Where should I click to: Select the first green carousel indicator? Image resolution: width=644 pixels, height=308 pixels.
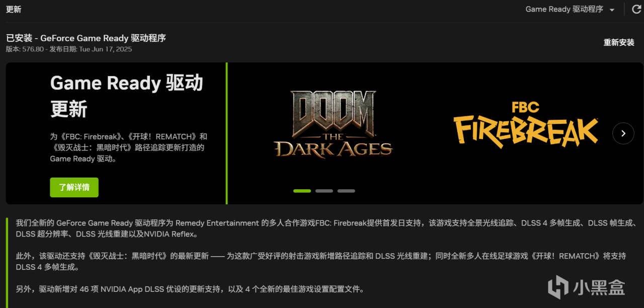coord(302,191)
